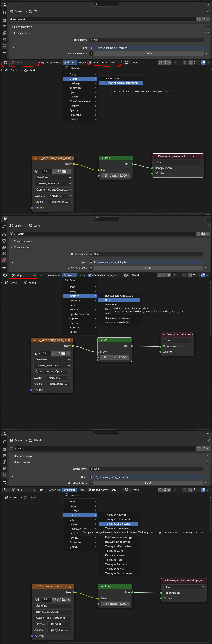Image resolution: width=212 pixels, height=644 pixels.
Task: Click 'Добавляющий шейдер' in the Шейдер submenu
Action: (x=119, y=296)
